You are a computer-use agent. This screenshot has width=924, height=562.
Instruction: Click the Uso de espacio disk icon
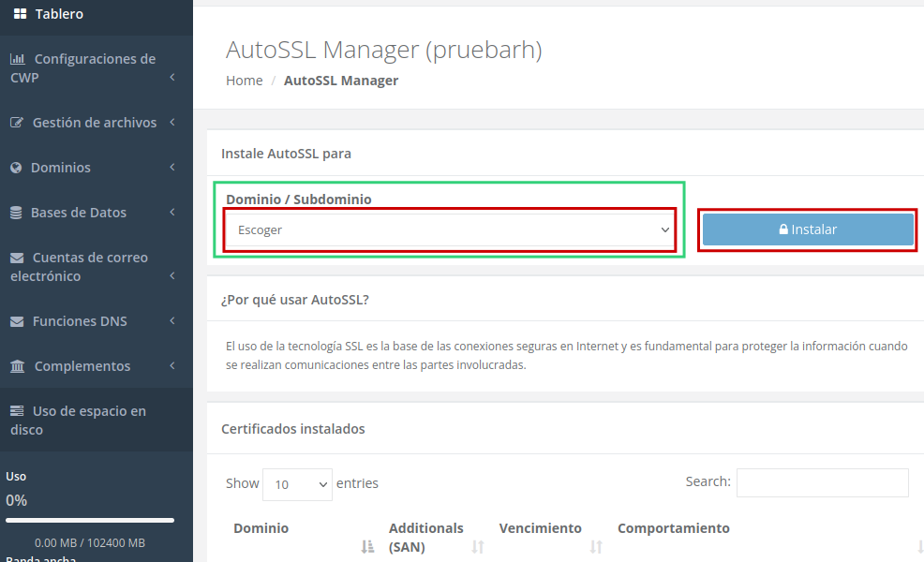pos(17,411)
